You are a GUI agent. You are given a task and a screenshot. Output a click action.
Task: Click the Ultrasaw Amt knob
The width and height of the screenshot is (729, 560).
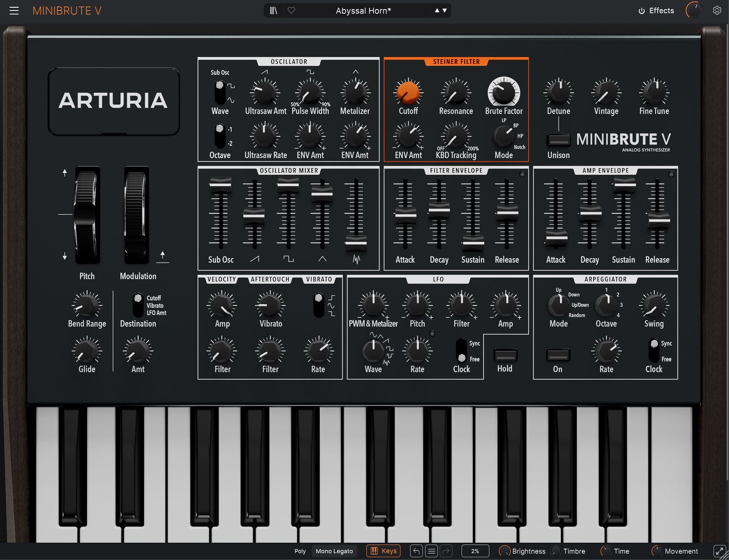click(265, 92)
